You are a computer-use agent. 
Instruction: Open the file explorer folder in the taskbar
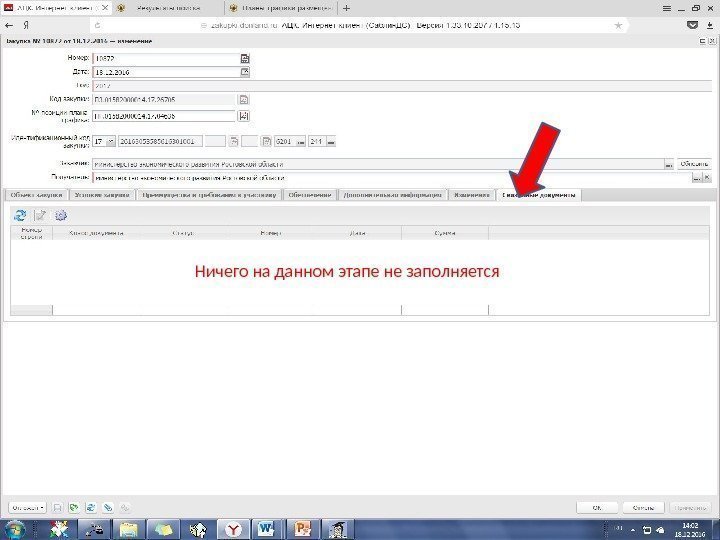(129, 530)
